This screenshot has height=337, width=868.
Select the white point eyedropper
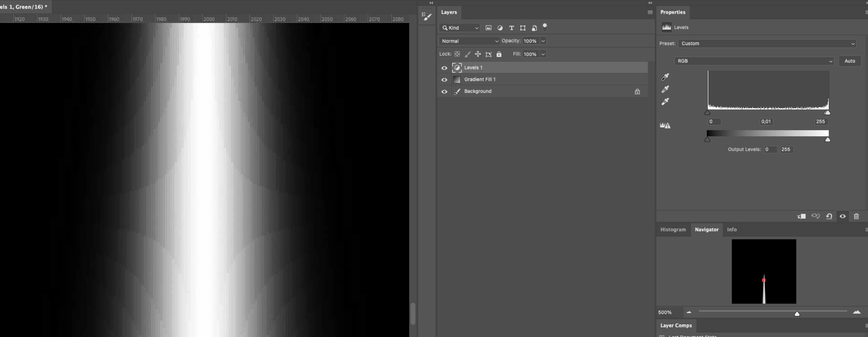(665, 101)
